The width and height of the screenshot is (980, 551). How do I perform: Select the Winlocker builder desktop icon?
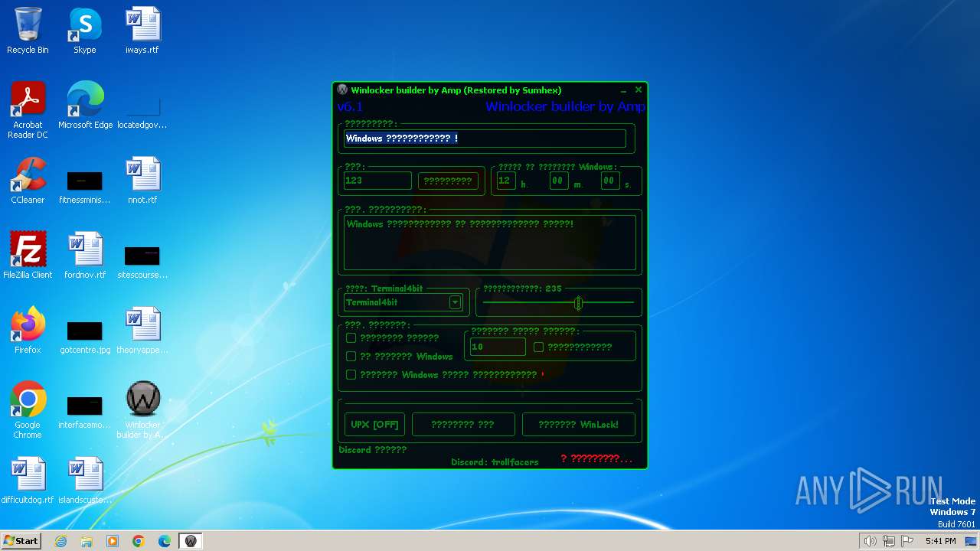coord(142,409)
